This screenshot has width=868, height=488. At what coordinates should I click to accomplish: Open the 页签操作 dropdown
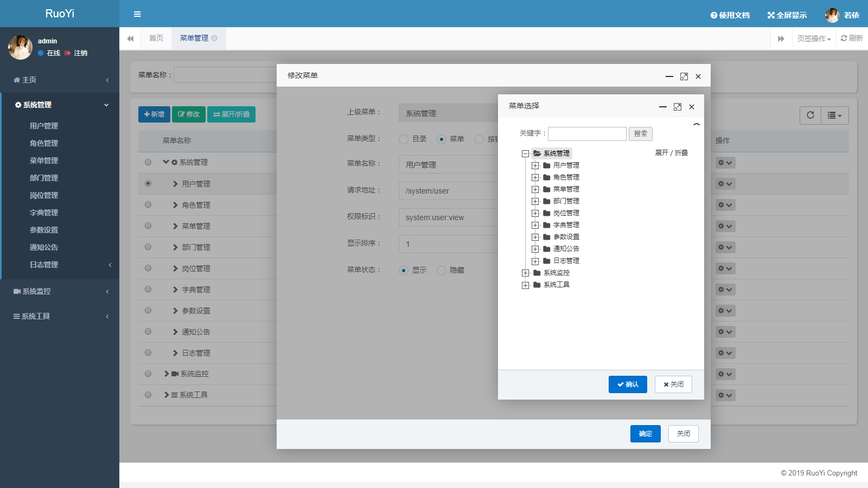click(814, 38)
